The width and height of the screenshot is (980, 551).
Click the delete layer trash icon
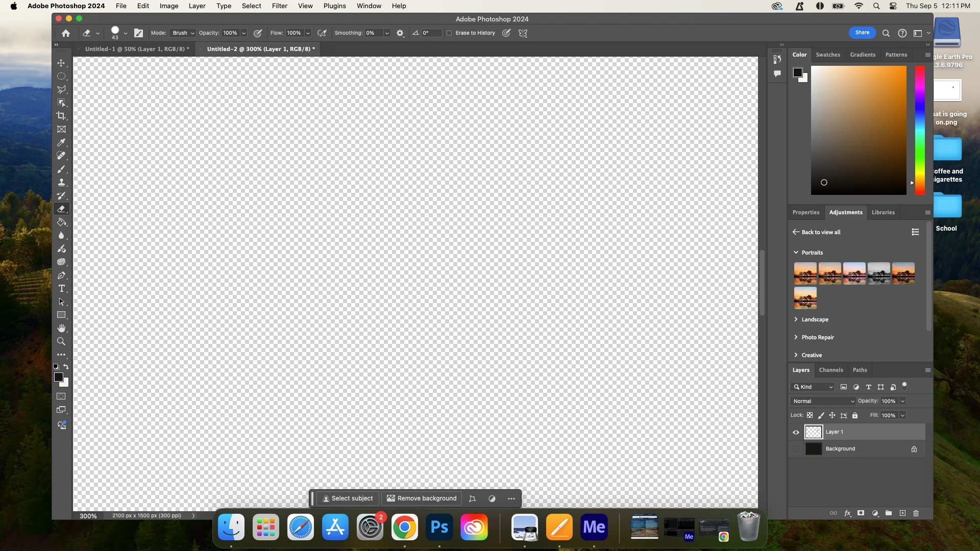coord(916,513)
